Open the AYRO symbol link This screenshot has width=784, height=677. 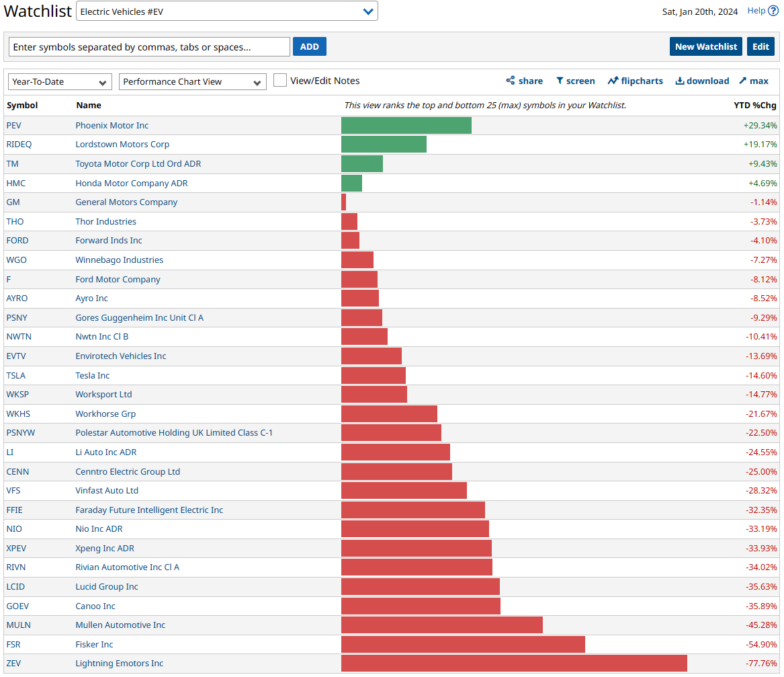17,298
